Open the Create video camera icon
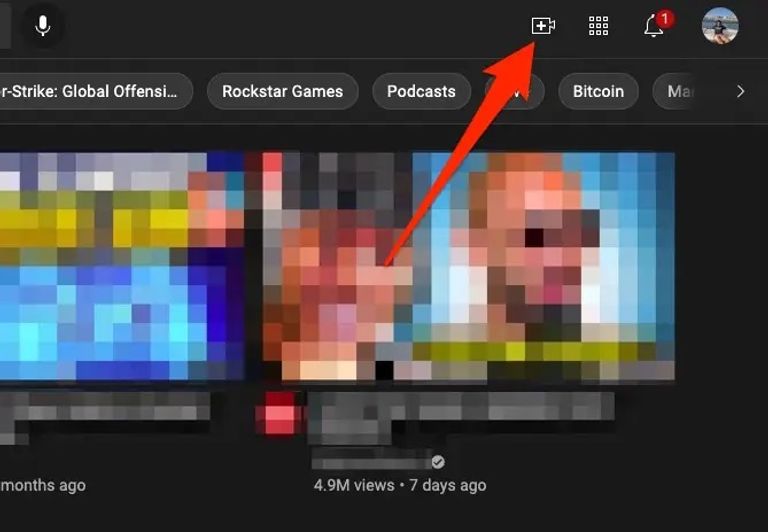768x532 pixels. click(x=542, y=26)
